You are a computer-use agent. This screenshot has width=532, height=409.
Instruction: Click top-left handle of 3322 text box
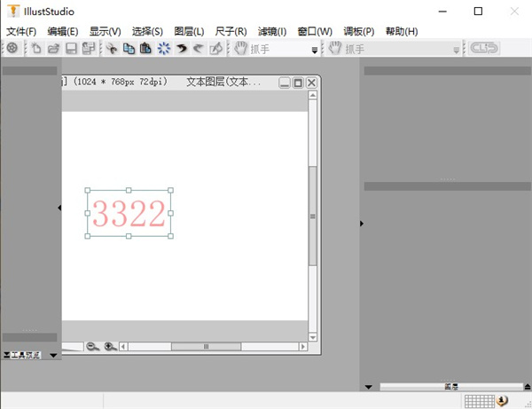click(87, 191)
